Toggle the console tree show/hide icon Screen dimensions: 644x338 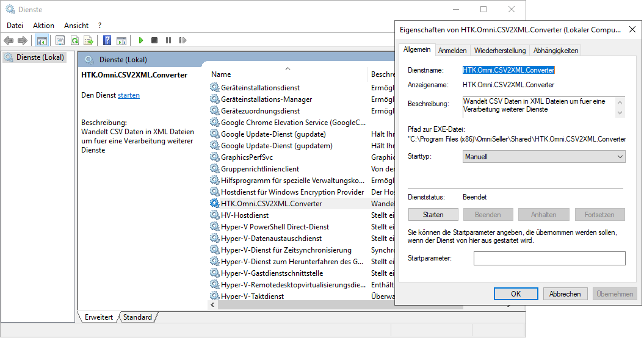point(42,40)
